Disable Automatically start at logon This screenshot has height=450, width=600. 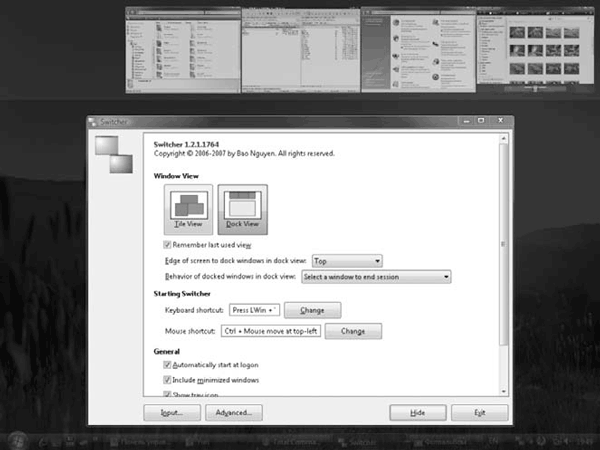pos(166,365)
